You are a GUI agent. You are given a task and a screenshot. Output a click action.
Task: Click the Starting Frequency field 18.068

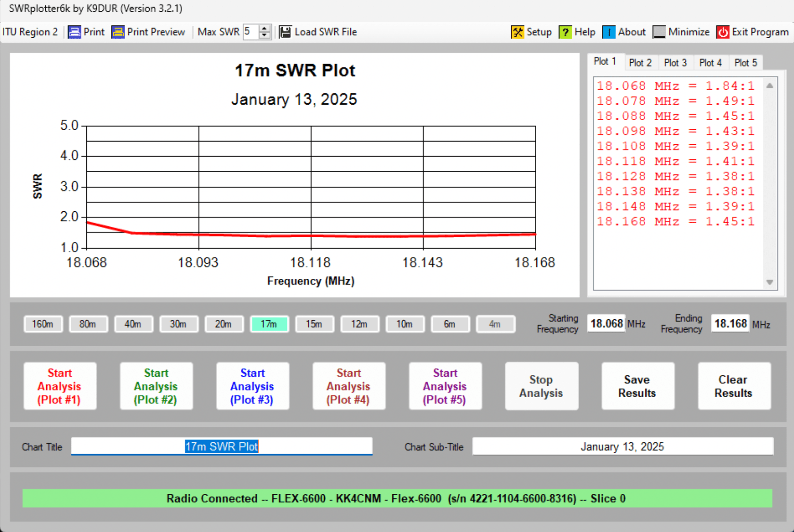(x=606, y=324)
